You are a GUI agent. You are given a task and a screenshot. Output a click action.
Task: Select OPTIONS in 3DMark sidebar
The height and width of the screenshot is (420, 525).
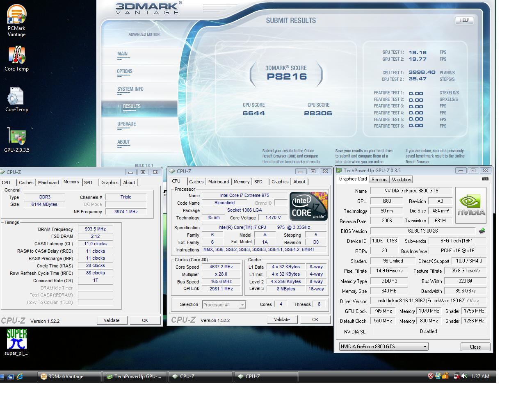tap(125, 71)
